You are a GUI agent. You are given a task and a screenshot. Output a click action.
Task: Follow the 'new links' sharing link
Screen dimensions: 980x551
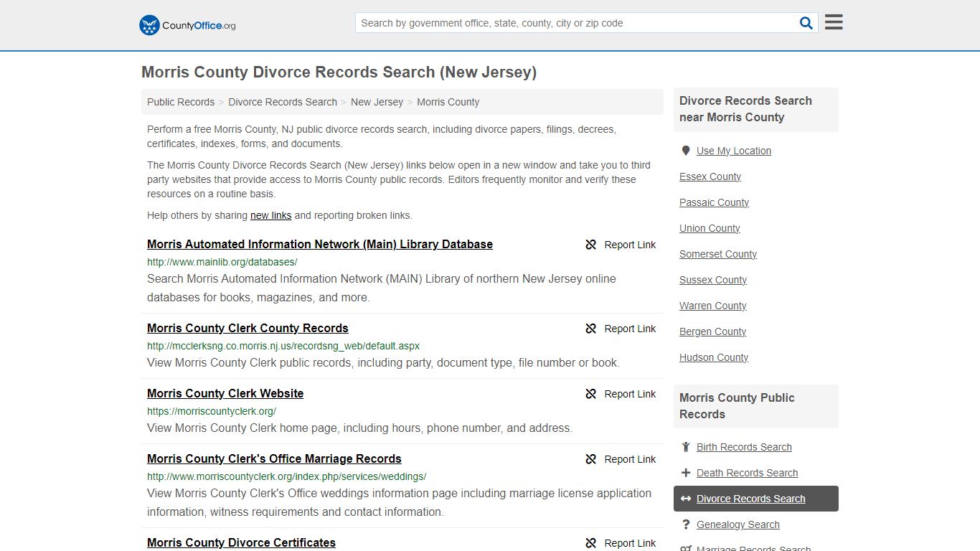click(270, 215)
